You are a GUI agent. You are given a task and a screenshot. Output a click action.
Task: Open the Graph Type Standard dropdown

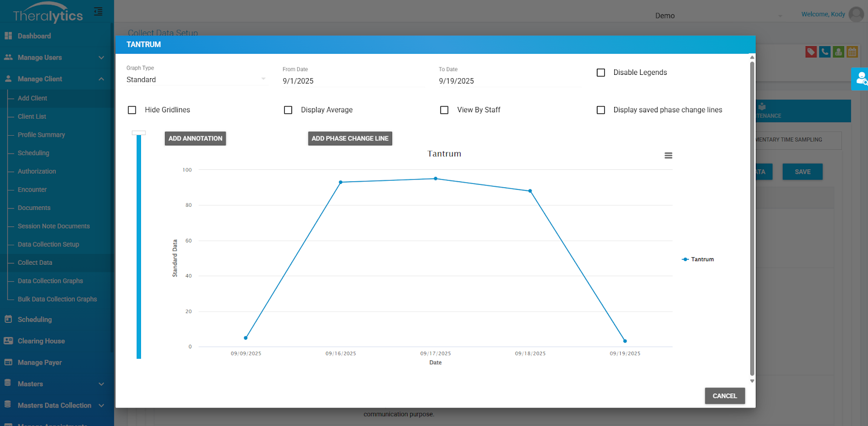pos(197,80)
